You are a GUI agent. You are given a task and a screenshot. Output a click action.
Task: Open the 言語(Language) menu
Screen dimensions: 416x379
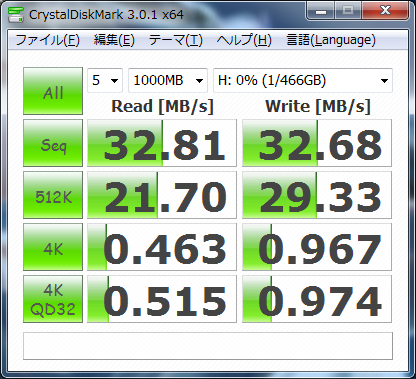point(331,40)
